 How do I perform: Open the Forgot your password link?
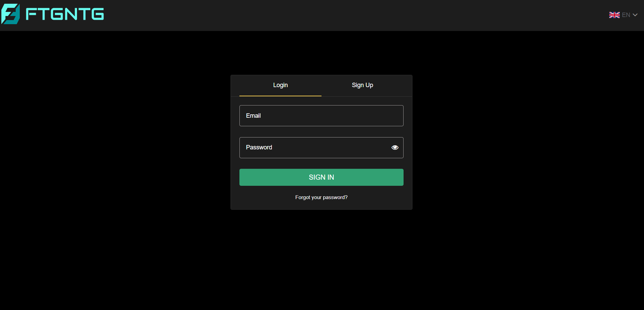click(x=321, y=197)
